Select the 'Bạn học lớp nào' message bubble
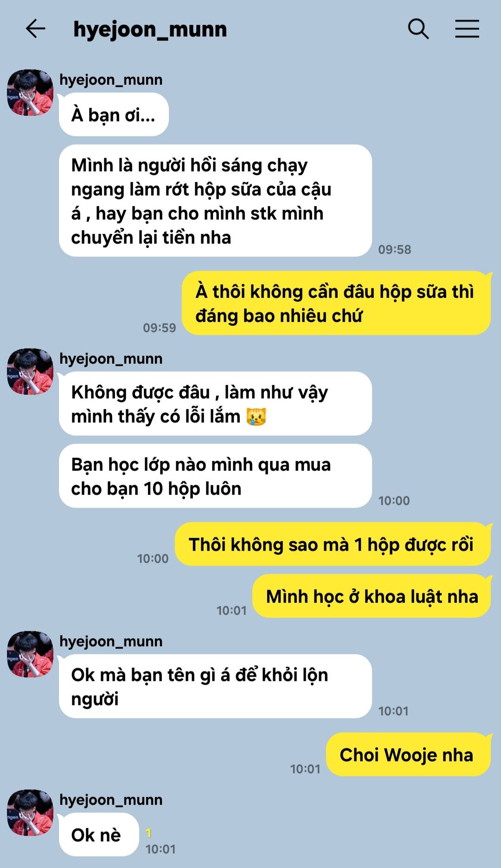The image size is (501, 868). tap(215, 476)
